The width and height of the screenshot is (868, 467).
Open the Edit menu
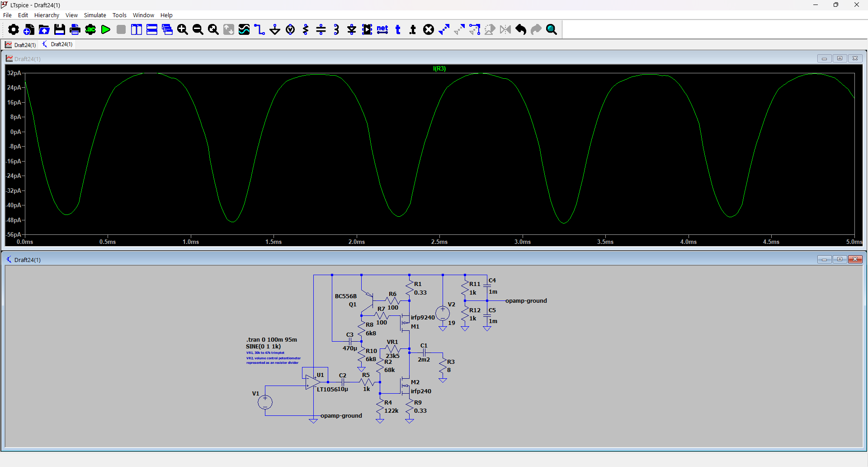(23, 15)
